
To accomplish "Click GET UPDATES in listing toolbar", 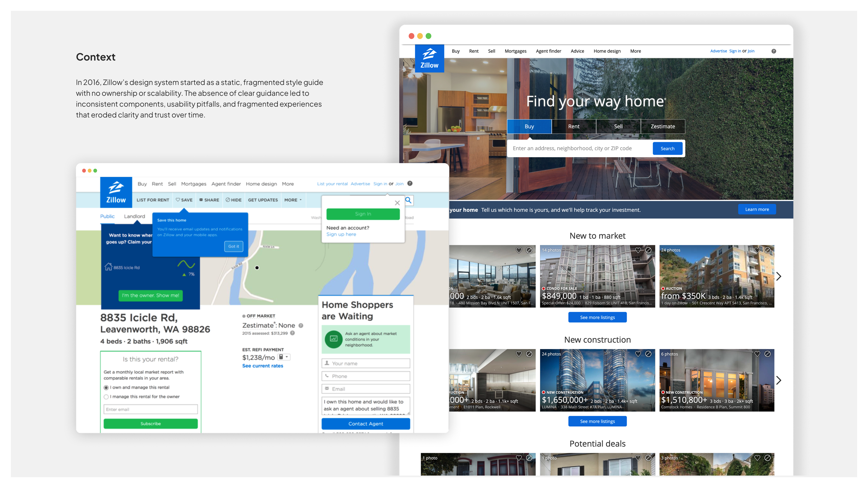I will (x=263, y=200).
